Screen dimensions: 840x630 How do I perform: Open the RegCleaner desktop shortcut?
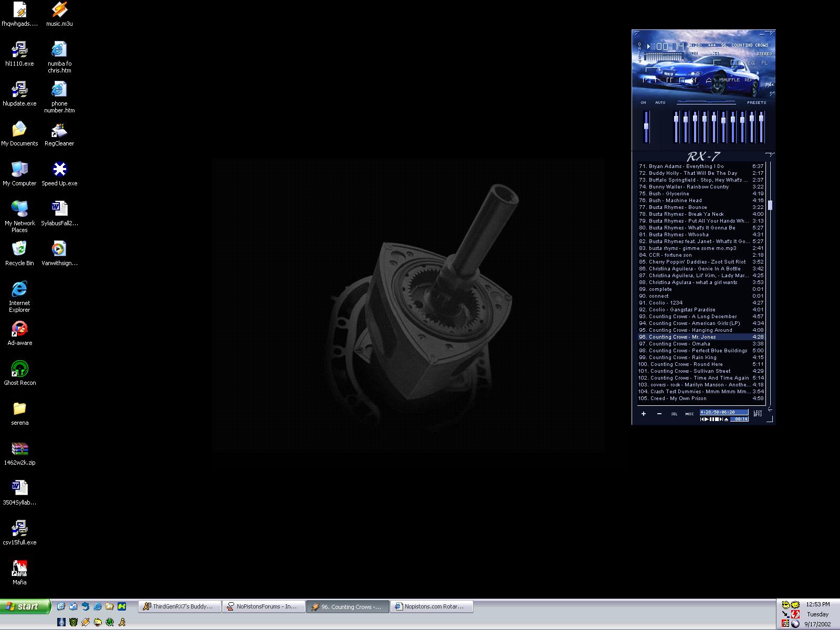click(x=59, y=130)
